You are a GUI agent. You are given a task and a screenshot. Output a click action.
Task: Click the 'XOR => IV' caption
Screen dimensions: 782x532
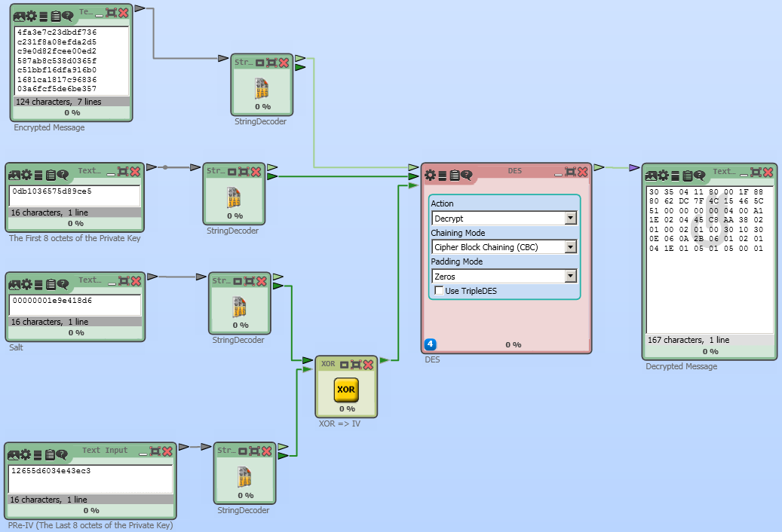[x=339, y=423]
